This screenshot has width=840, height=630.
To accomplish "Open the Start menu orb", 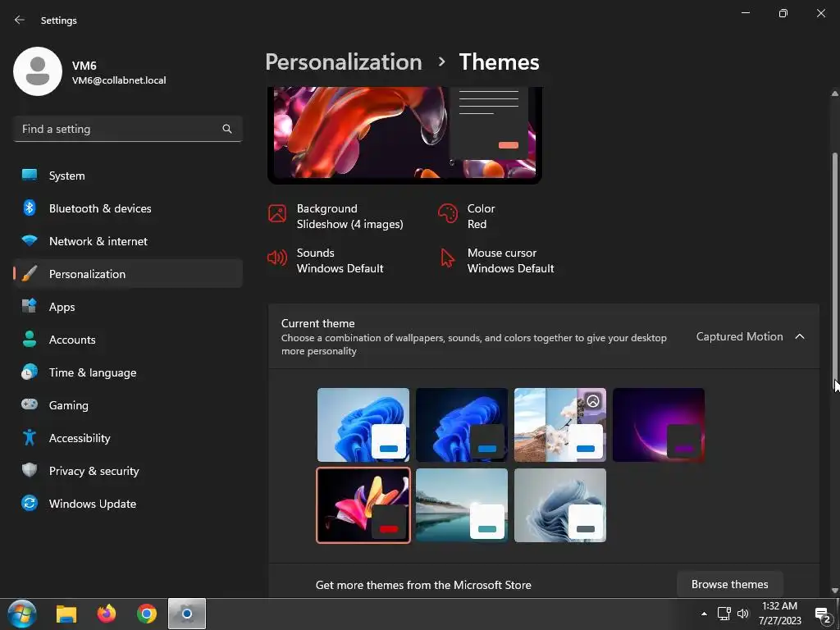I will (x=22, y=614).
